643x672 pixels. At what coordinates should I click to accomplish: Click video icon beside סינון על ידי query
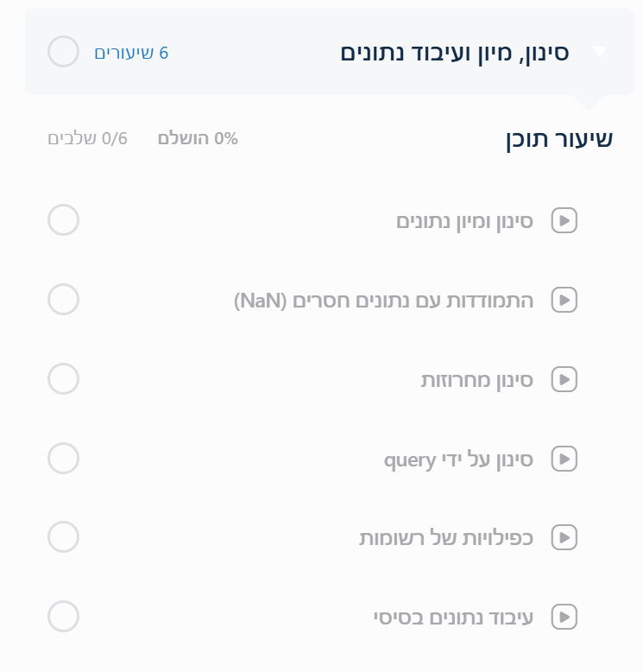coord(564,459)
